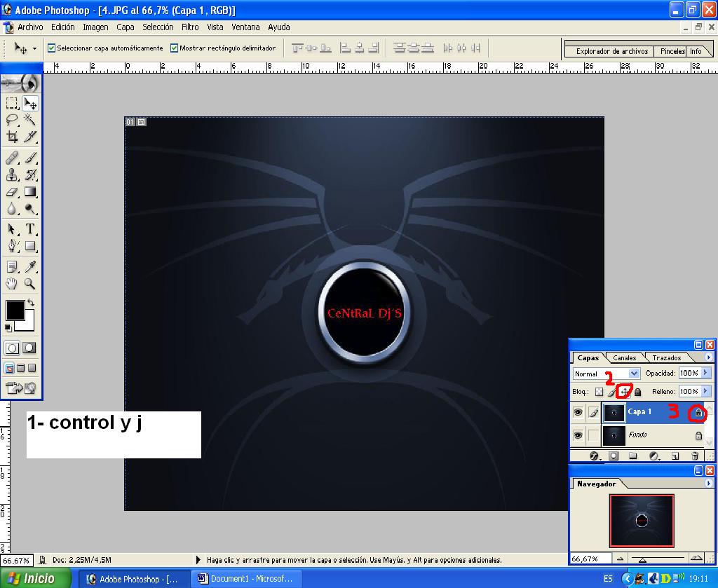The height and width of the screenshot is (588, 718).
Task: Select the Eraser tool
Action: (x=12, y=192)
